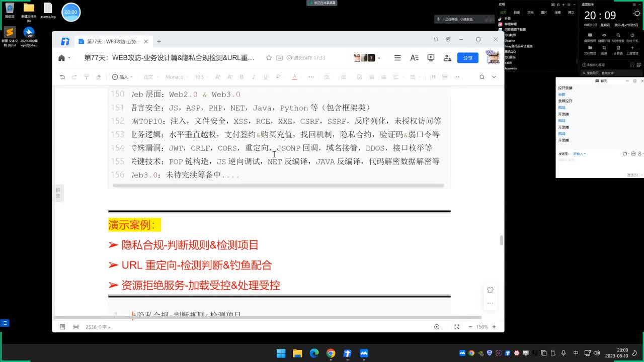Open the 目录 outline side panel

(x=58, y=193)
